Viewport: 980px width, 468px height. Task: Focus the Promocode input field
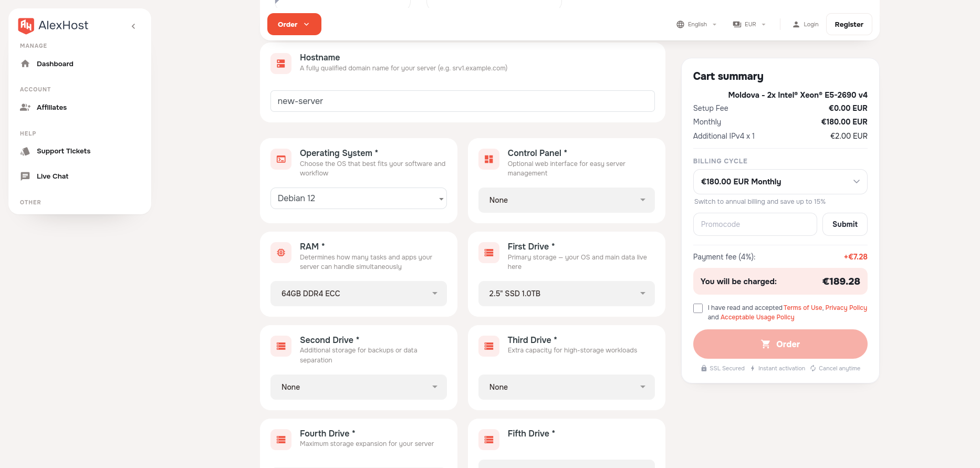tap(755, 224)
